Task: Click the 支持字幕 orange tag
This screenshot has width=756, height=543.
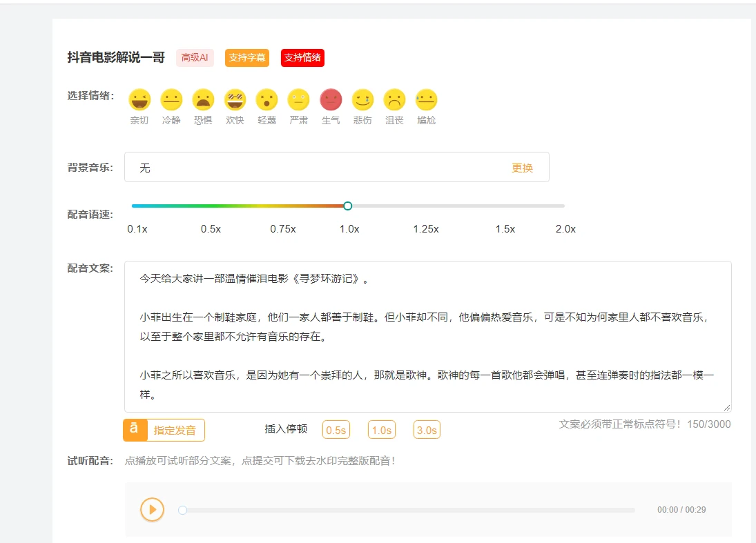Action: [247, 58]
